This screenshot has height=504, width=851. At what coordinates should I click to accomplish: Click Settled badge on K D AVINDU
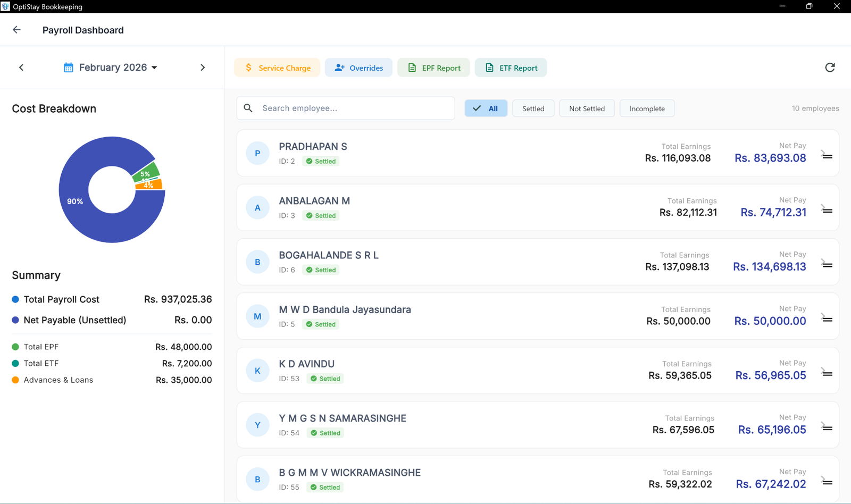pos(325,379)
